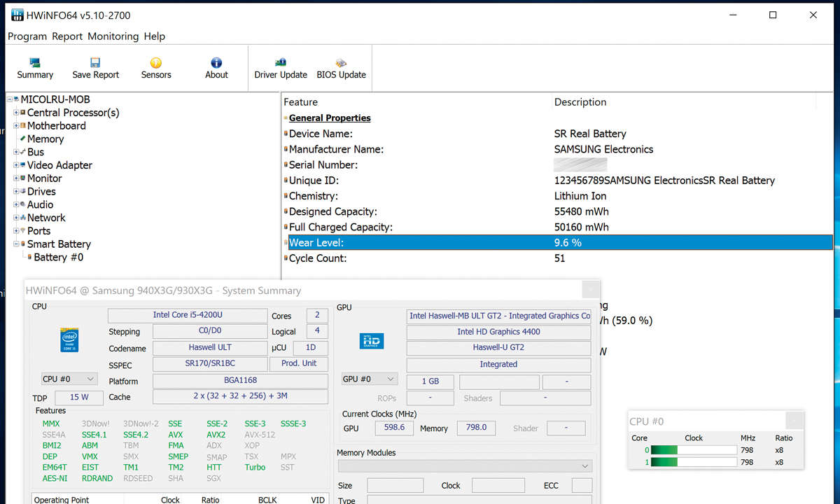The height and width of the screenshot is (504, 840).
Task: Select Battery #0 in the tree
Action: (x=59, y=257)
